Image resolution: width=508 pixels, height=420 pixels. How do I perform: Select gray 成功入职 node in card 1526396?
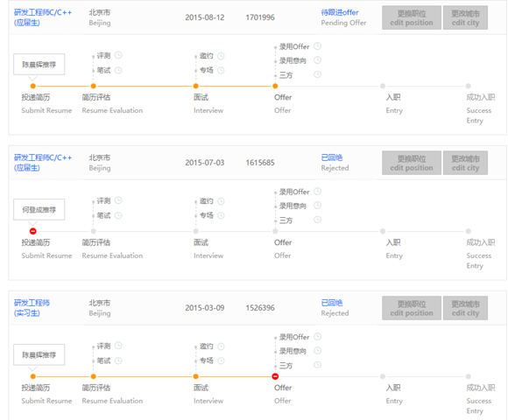[x=469, y=376]
